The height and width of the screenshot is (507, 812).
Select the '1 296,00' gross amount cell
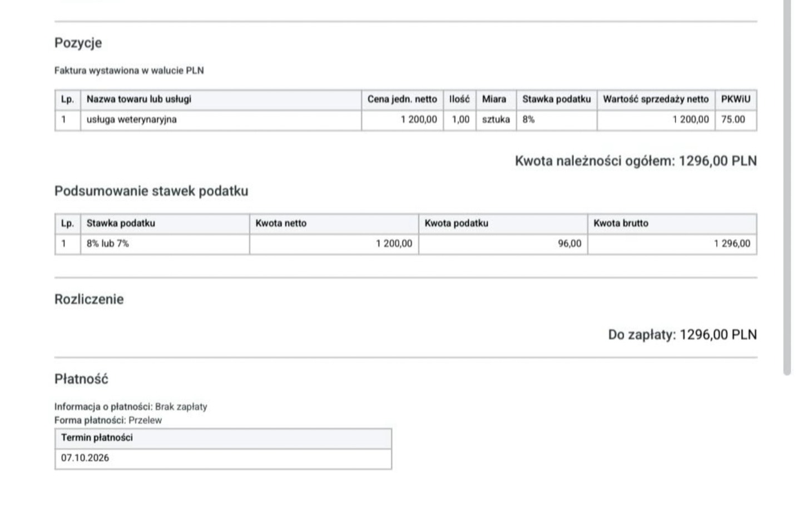coord(672,244)
